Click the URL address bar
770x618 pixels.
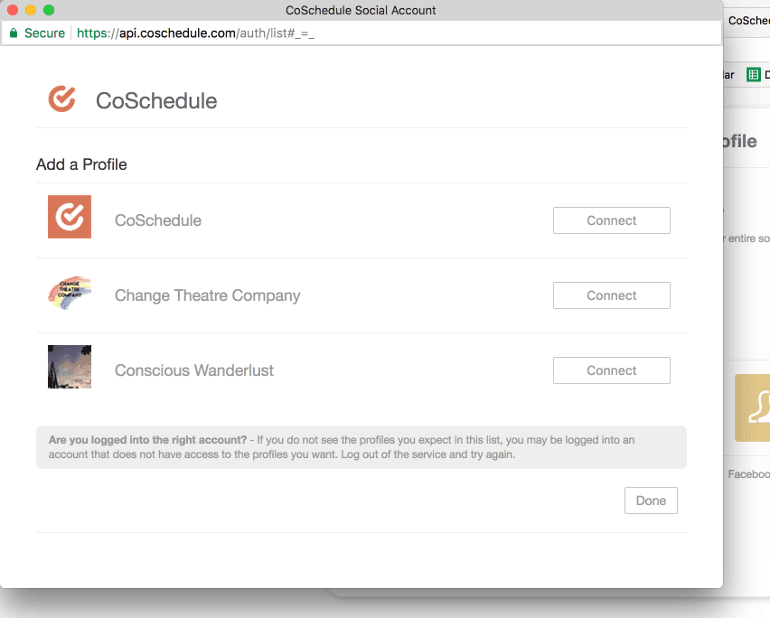click(400, 33)
